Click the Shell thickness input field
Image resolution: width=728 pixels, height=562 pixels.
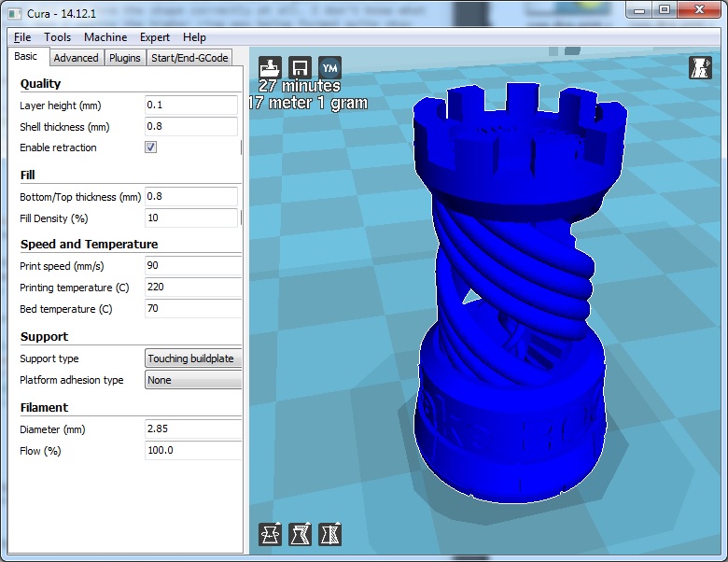191,126
